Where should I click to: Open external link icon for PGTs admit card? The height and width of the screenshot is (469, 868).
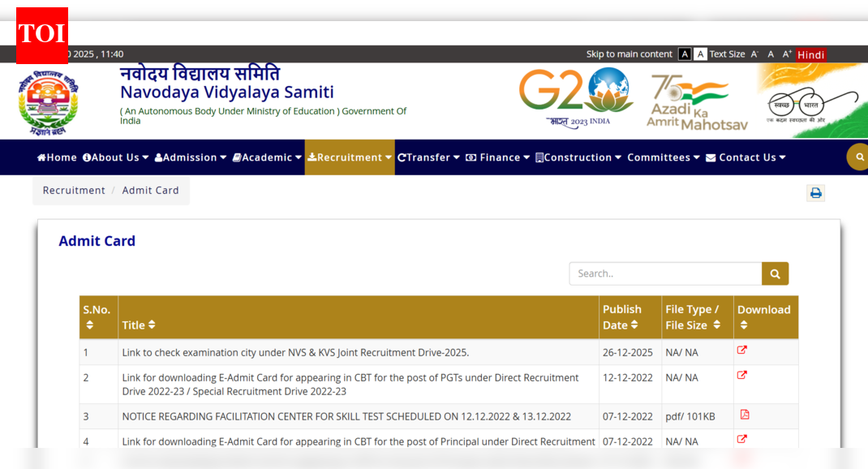741,376
